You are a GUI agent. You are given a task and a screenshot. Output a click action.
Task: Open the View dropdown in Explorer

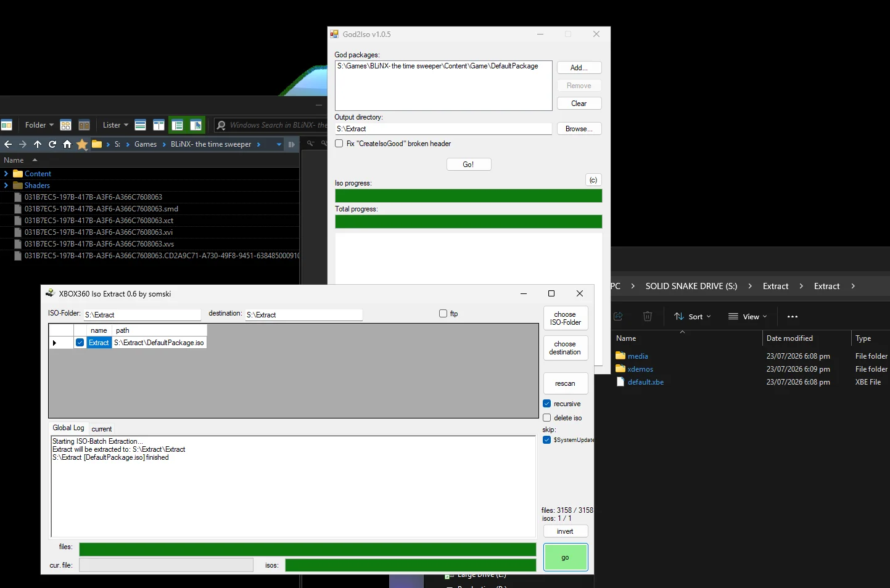pyautogui.click(x=748, y=316)
